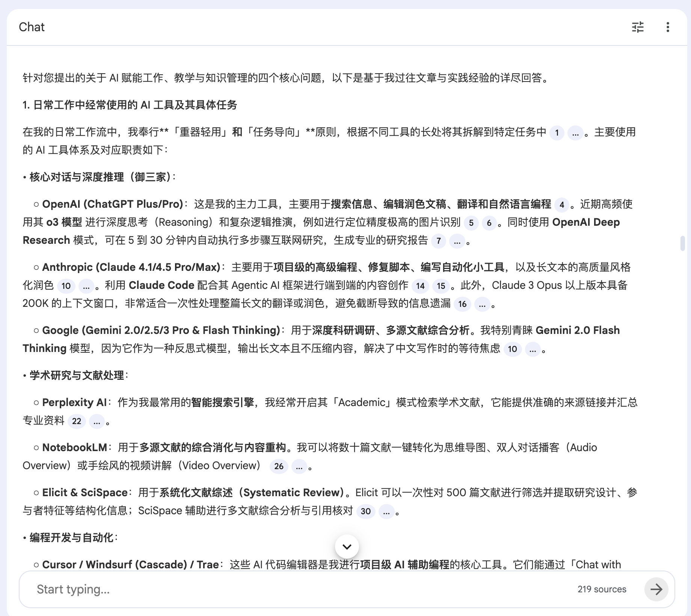This screenshot has height=616, width=691.
Task: Click bold text 'Elicit & SciSpace'
Action: coord(85,492)
